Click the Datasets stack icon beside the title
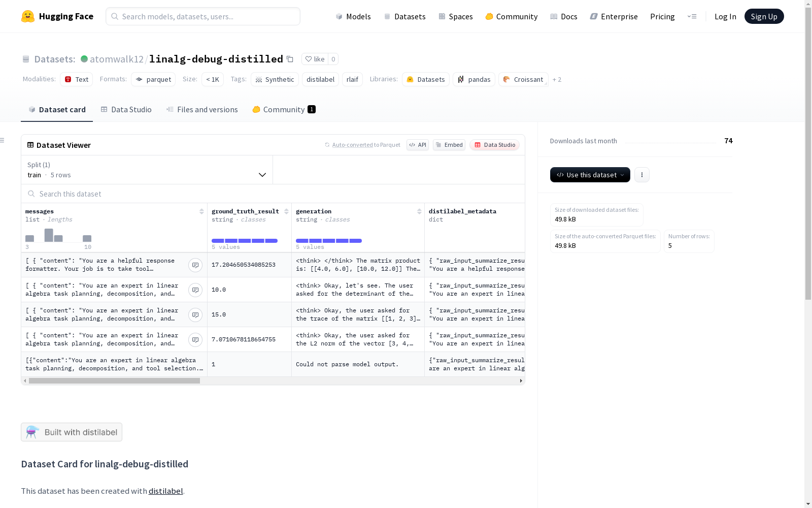812x508 pixels. pyautogui.click(x=26, y=59)
